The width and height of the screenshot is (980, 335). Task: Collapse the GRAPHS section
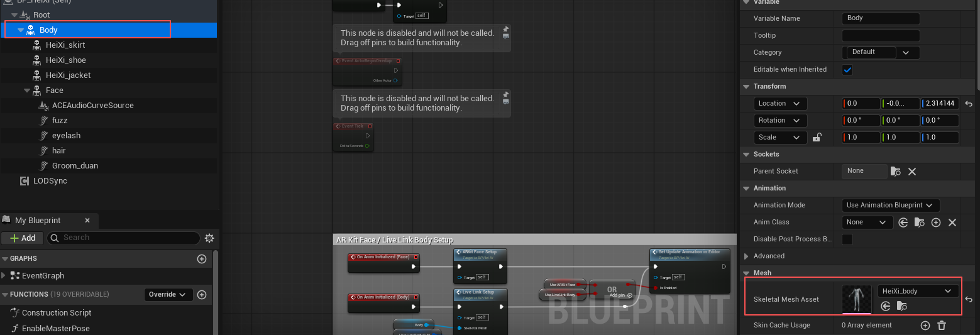pos(5,259)
